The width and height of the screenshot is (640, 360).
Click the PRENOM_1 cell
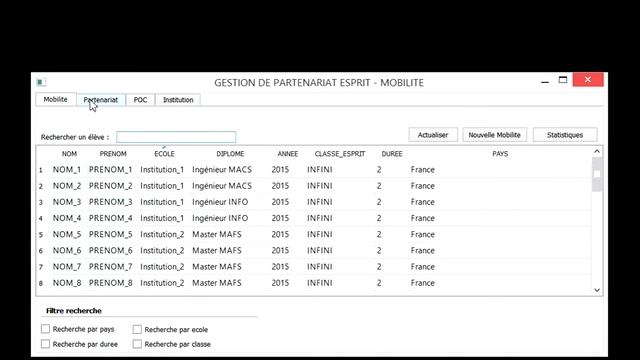[x=111, y=169]
